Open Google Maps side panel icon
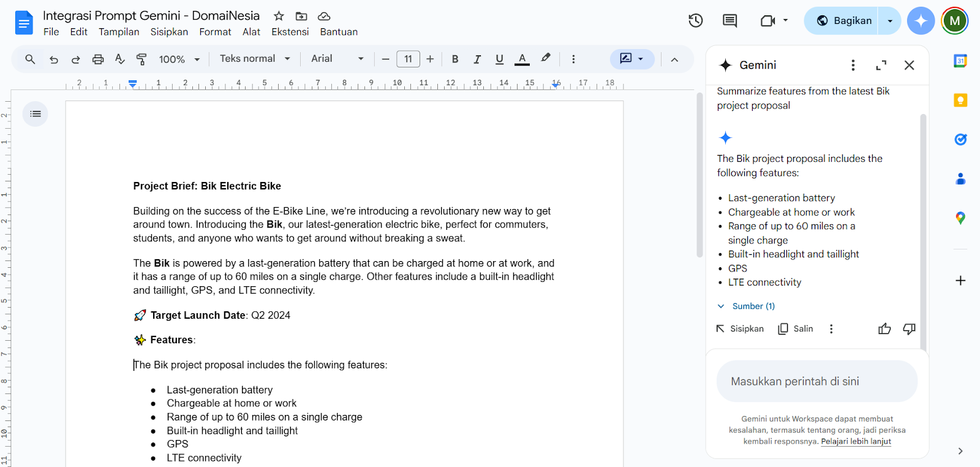The height and width of the screenshot is (467, 980). tap(960, 218)
